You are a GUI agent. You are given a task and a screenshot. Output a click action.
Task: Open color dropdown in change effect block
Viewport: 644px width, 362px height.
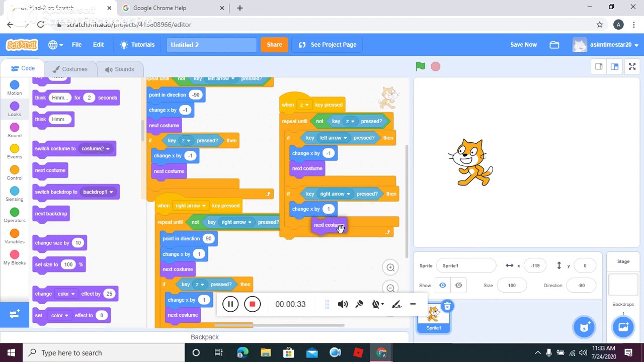point(66,294)
